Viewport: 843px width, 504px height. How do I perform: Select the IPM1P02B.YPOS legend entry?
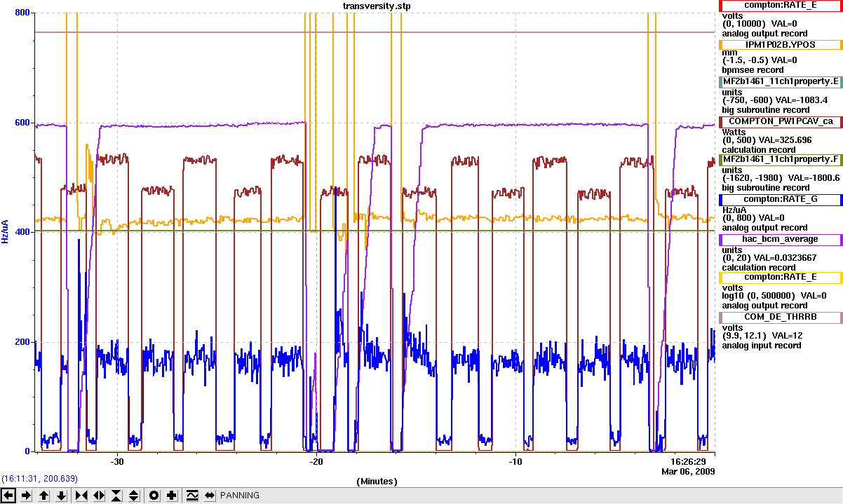click(x=781, y=43)
